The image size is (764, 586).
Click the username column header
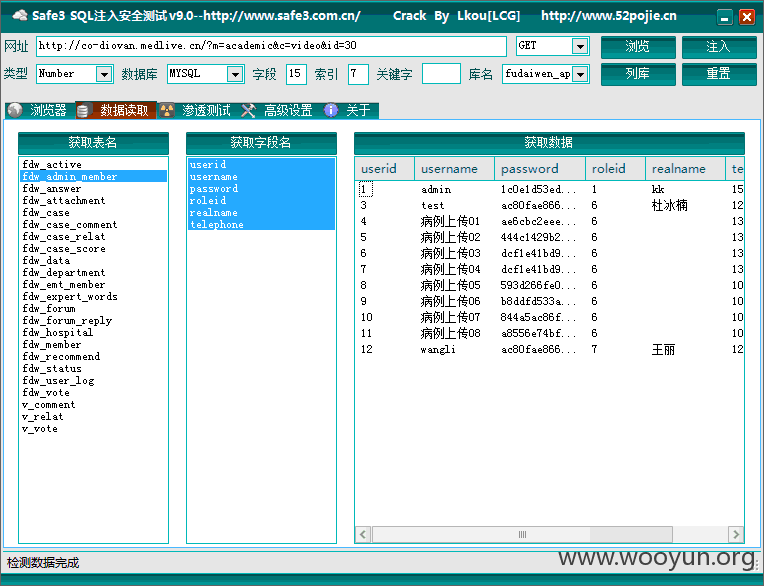(x=454, y=169)
